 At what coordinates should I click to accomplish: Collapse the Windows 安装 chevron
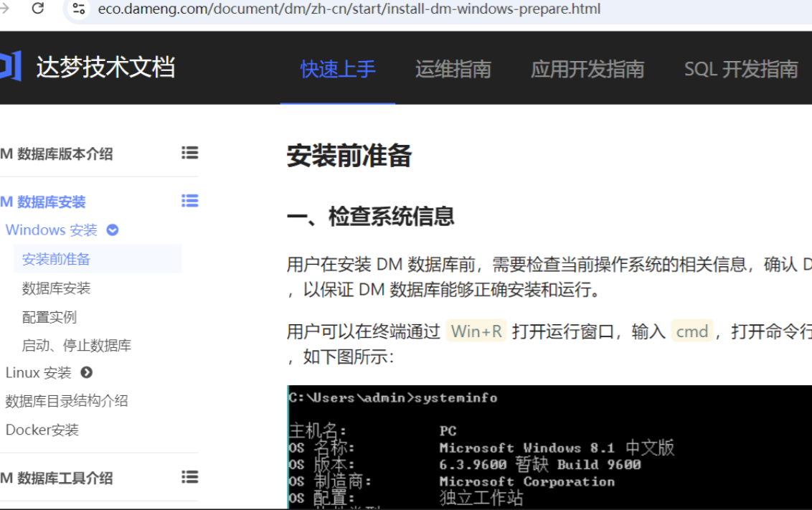point(113,230)
